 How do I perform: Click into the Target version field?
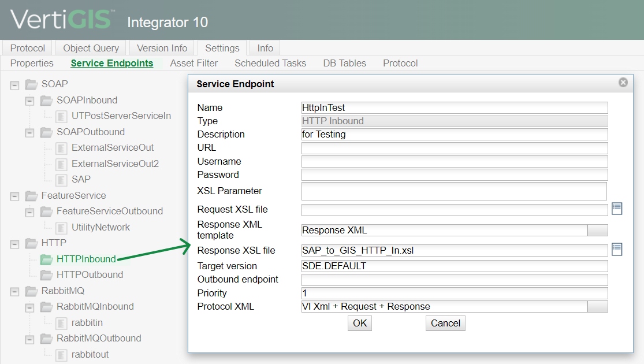pyautogui.click(x=454, y=266)
